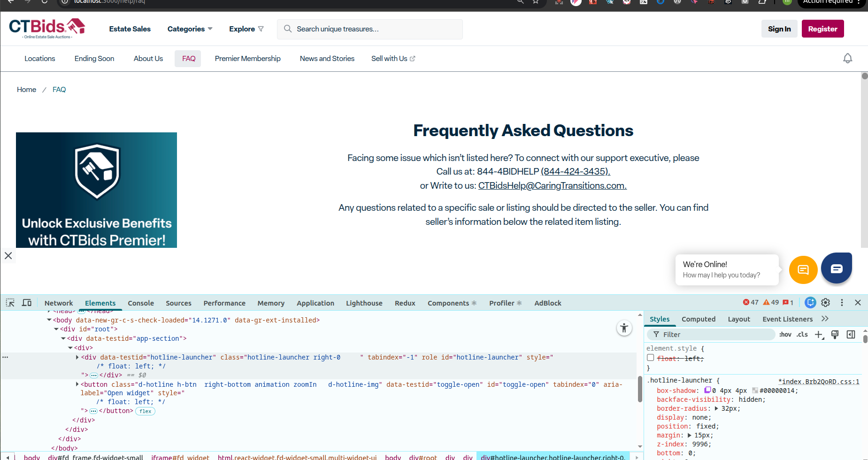Click the new style rule plus icon
The image size is (868, 460).
(x=819, y=335)
